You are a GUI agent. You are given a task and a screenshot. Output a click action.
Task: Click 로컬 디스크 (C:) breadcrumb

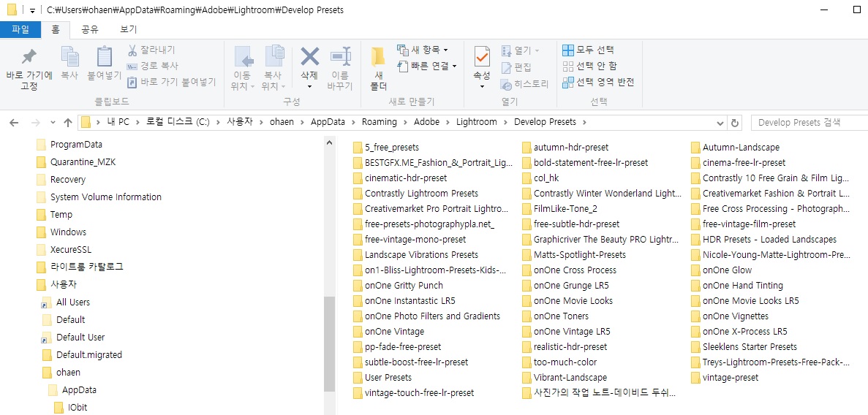pos(178,122)
